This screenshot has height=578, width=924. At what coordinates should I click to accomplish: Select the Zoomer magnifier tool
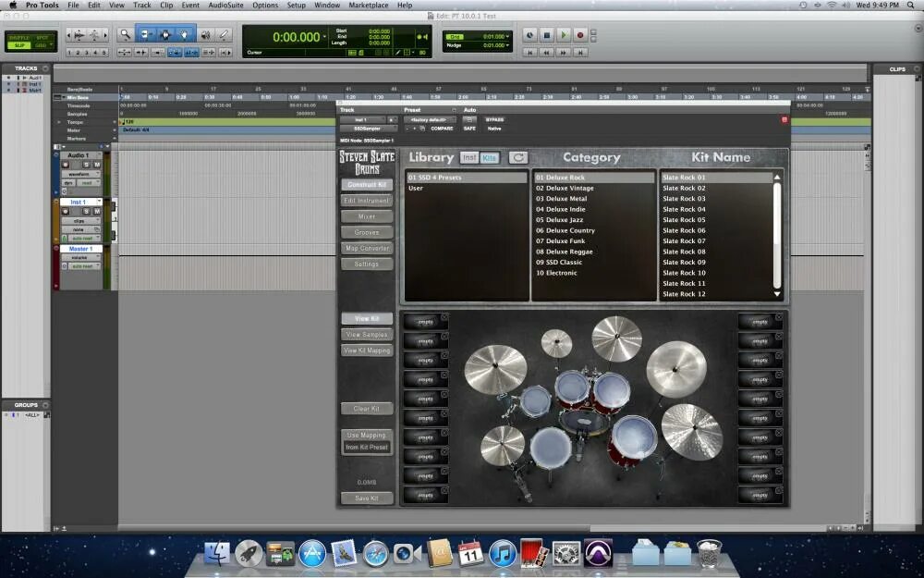point(125,35)
